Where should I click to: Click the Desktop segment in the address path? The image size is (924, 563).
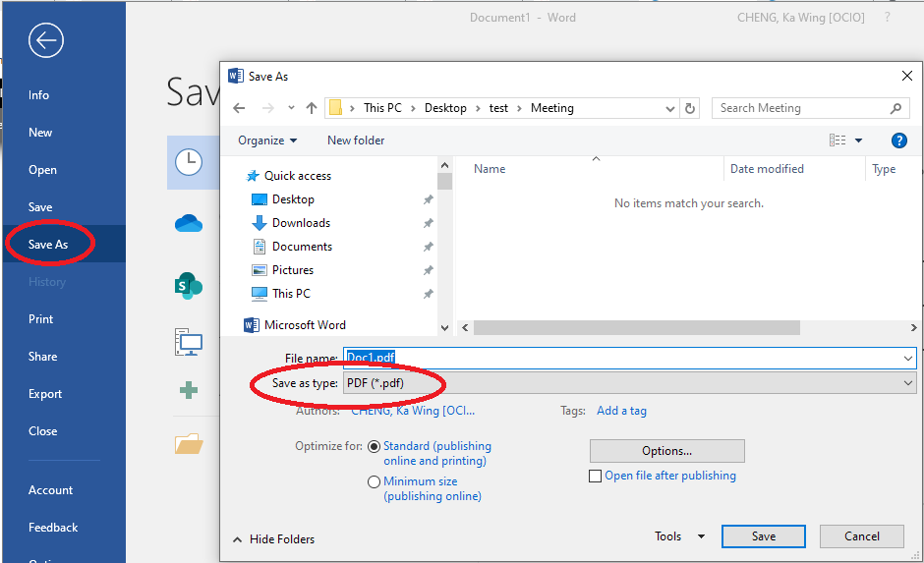(x=445, y=108)
